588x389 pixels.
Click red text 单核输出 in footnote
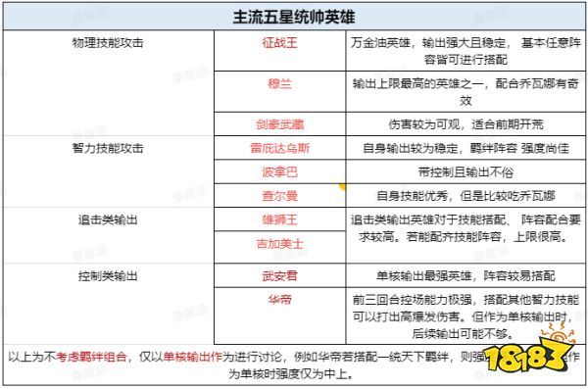187,357
